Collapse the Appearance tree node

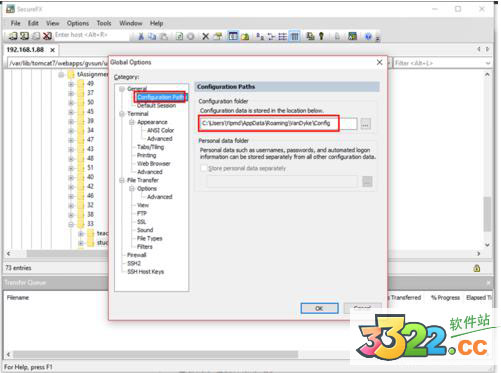(132, 122)
